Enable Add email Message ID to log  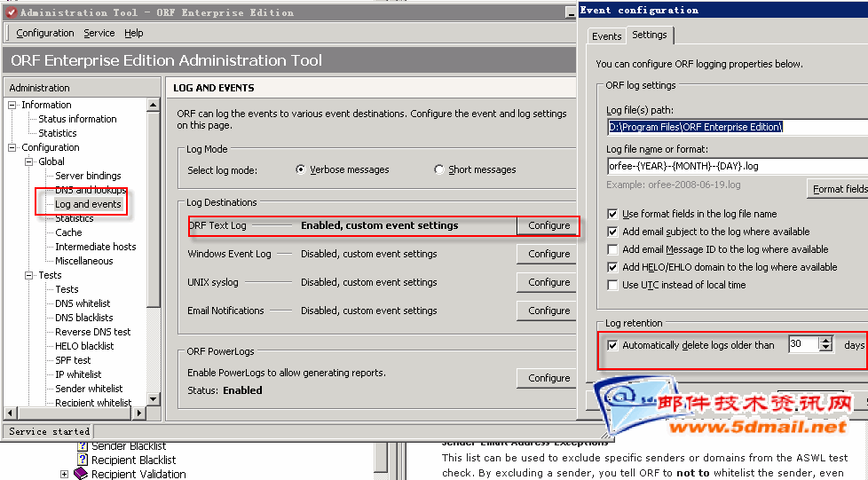612,249
